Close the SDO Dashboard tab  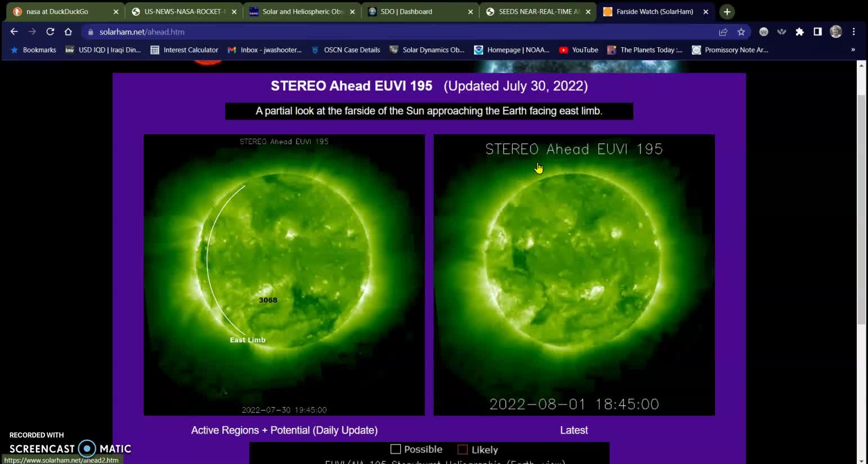coord(471,12)
